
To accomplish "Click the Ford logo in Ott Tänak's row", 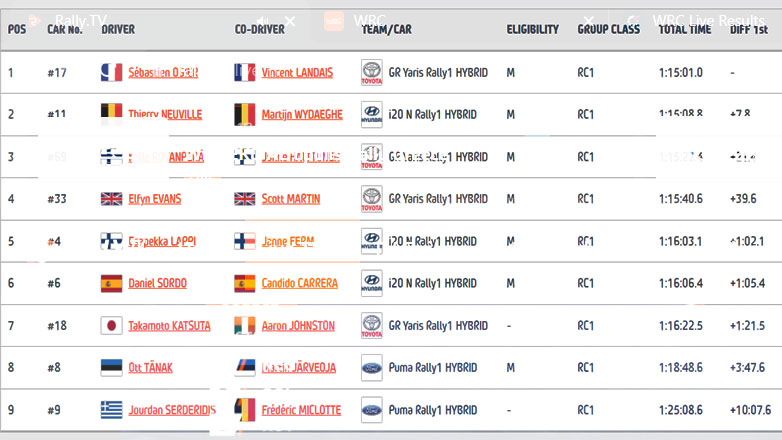I will tap(372, 368).
